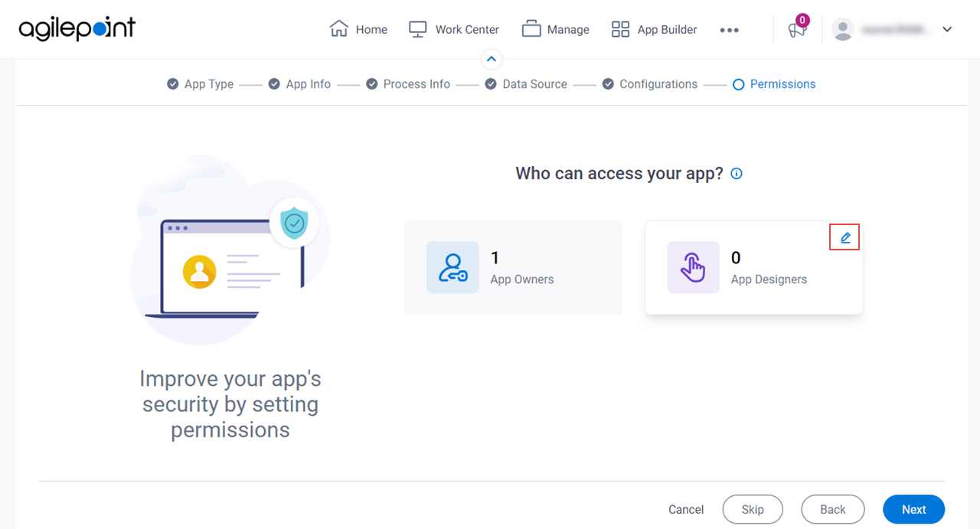Click the App Owners key-user icon
This screenshot has width=980, height=529.
click(452, 267)
